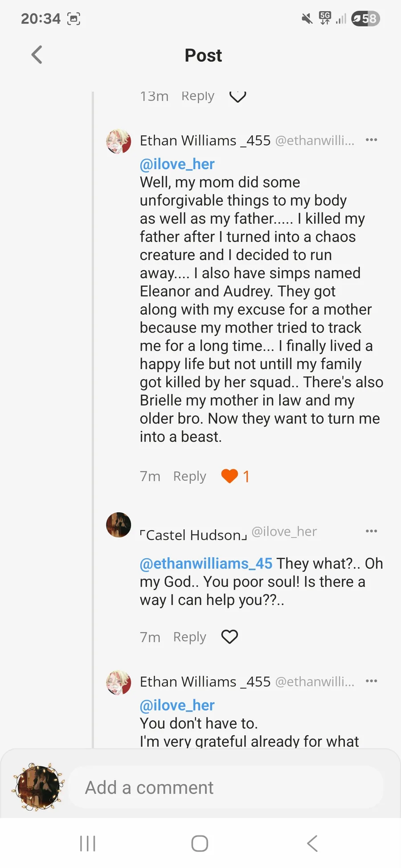Open @ethanwilliams_45 mention link
Image resolution: width=401 pixels, height=868 pixels.
point(206,564)
